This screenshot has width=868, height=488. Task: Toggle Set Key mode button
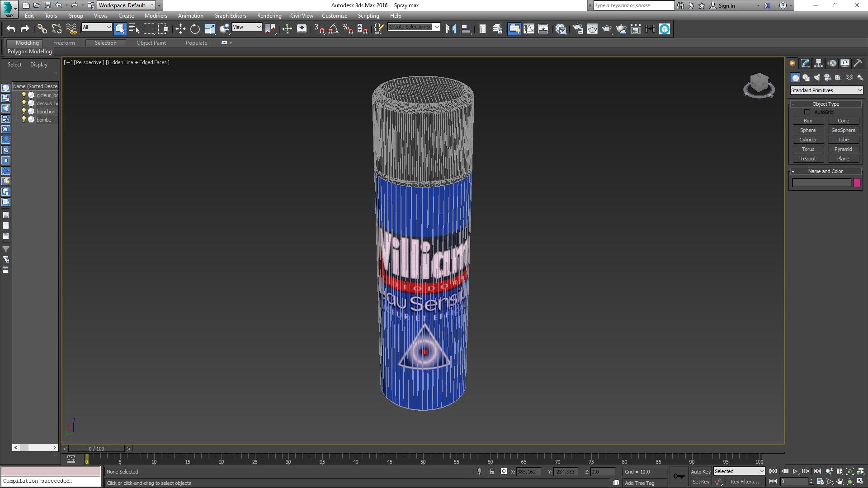pyautogui.click(x=701, y=482)
